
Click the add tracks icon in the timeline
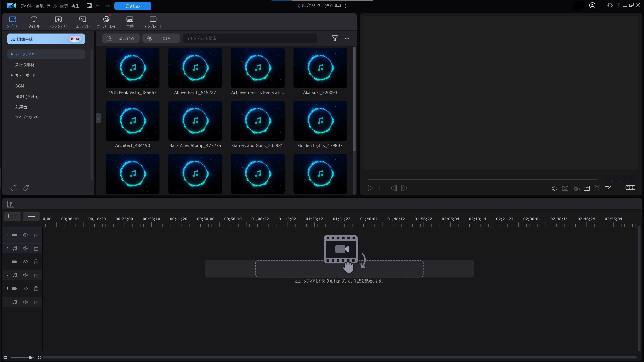point(12,216)
